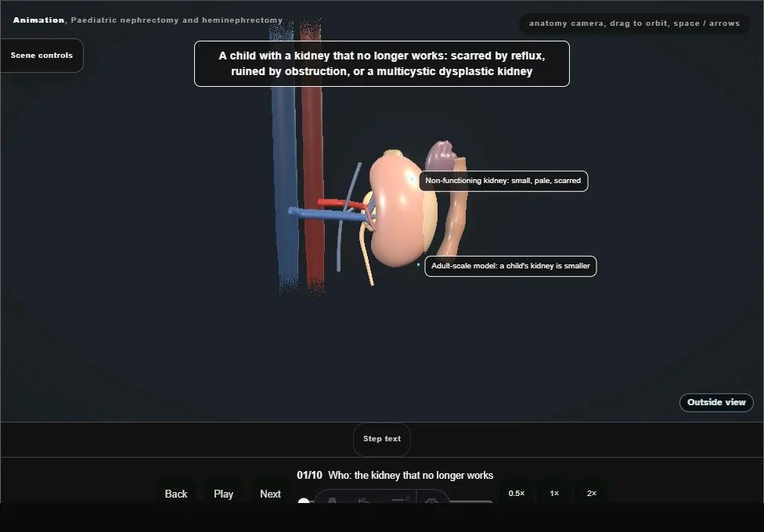This screenshot has width=764, height=532.
Task: Click the timeline slider thumb
Action: point(304,501)
